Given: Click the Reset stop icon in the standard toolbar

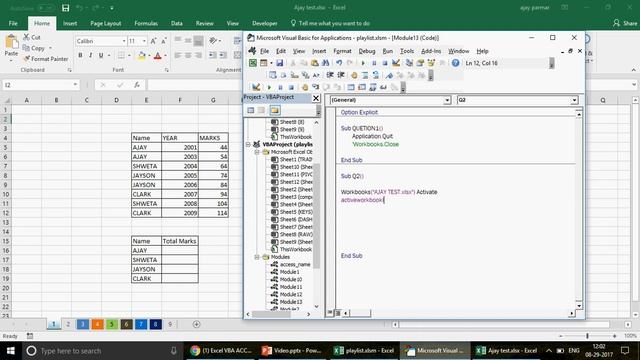Looking at the screenshot, I should pyautogui.click(x=384, y=63).
